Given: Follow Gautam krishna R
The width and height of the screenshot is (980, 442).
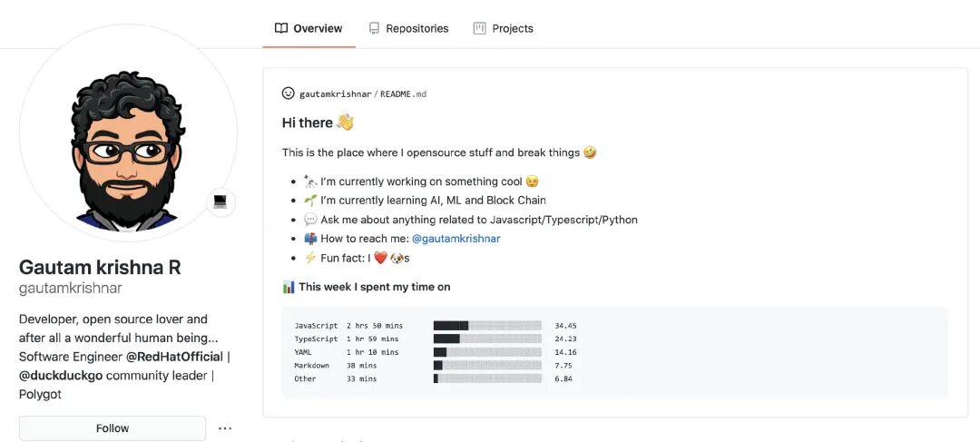Looking at the screenshot, I should click(113, 428).
